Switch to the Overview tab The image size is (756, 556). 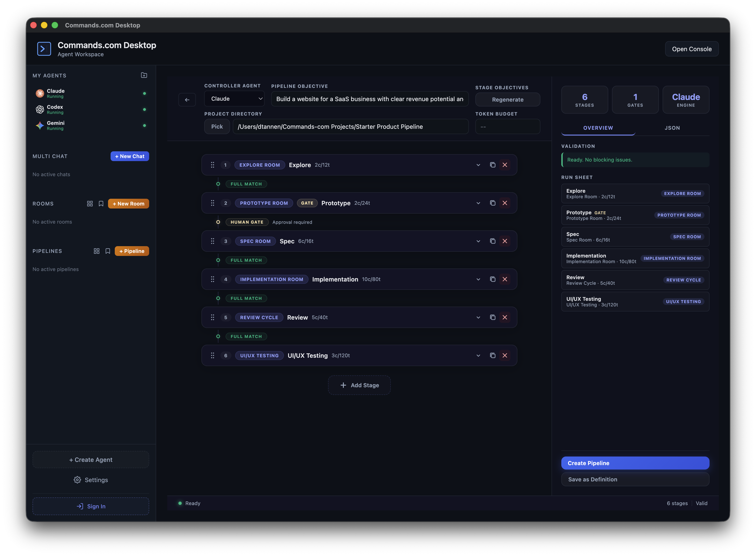(x=598, y=128)
